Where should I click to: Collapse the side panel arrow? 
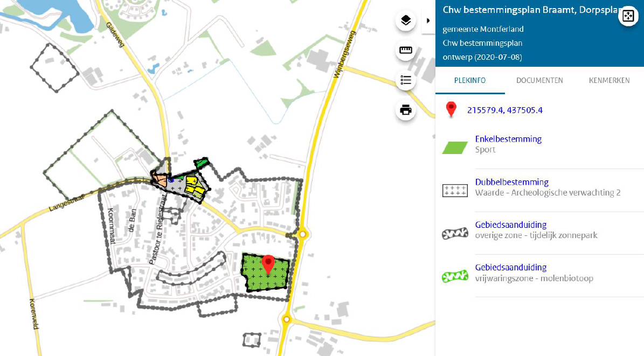(x=428, y=20)
